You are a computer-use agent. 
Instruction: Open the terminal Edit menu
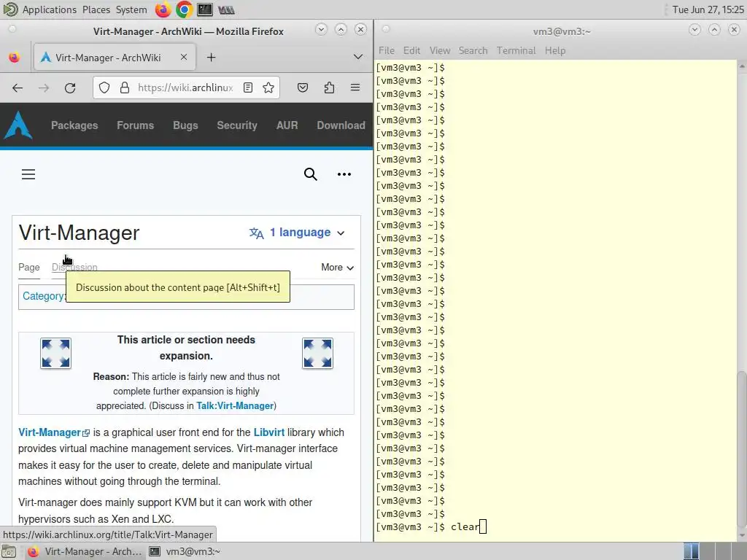pos(411,50)
